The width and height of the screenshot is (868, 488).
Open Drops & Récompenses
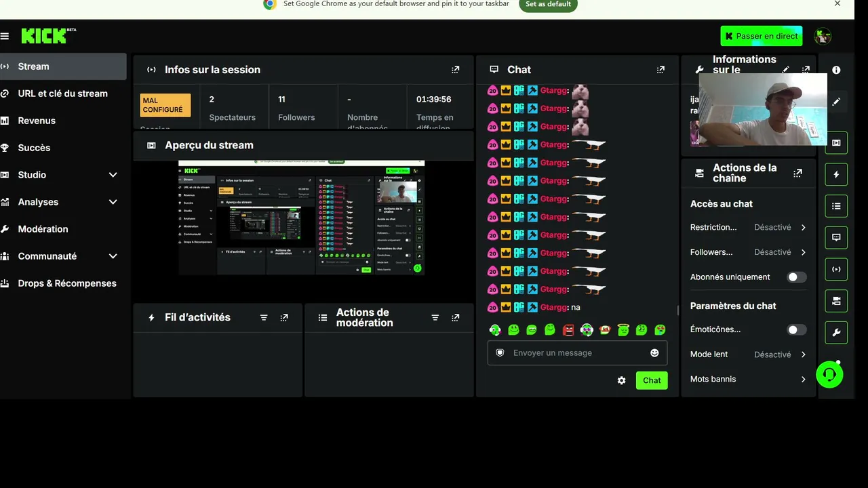tap(63, 283)
